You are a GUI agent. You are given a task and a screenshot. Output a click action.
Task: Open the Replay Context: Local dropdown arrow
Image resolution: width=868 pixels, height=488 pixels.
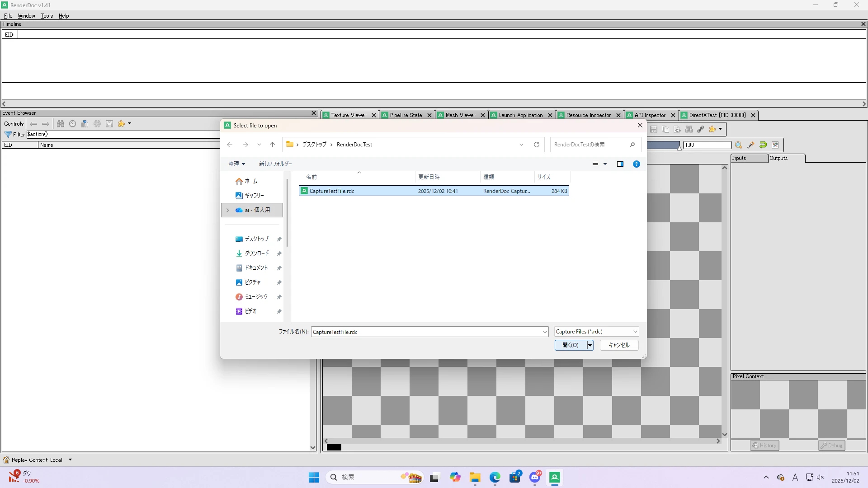point(70,460)
